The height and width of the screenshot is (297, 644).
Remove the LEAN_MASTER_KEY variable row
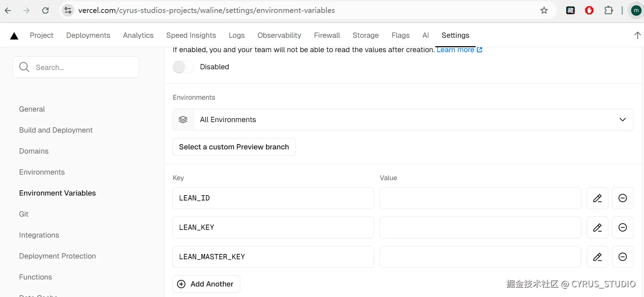point(623,257)
